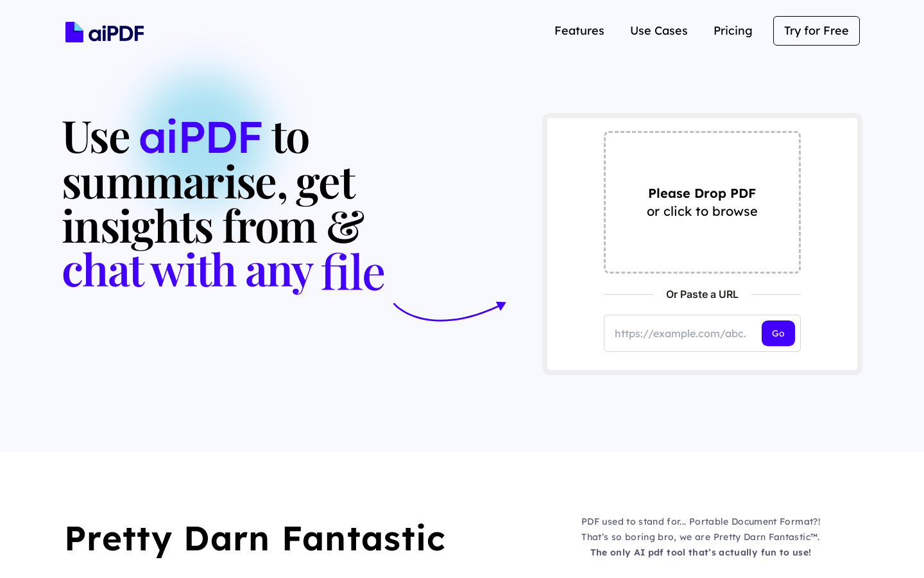The image size is (924, 578).
Task: Open the Features menu item
Action: point(579,31)
